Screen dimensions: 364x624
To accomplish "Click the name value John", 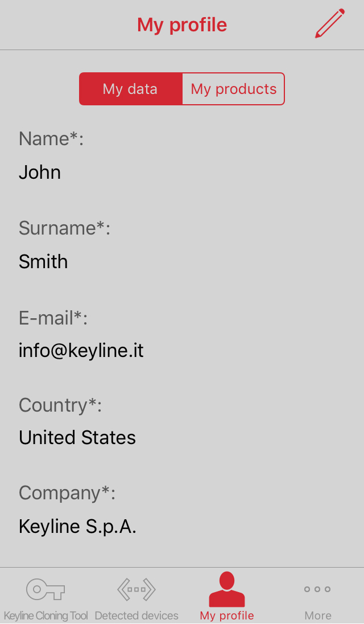I will pyautogui.click(x=40, y=172).
